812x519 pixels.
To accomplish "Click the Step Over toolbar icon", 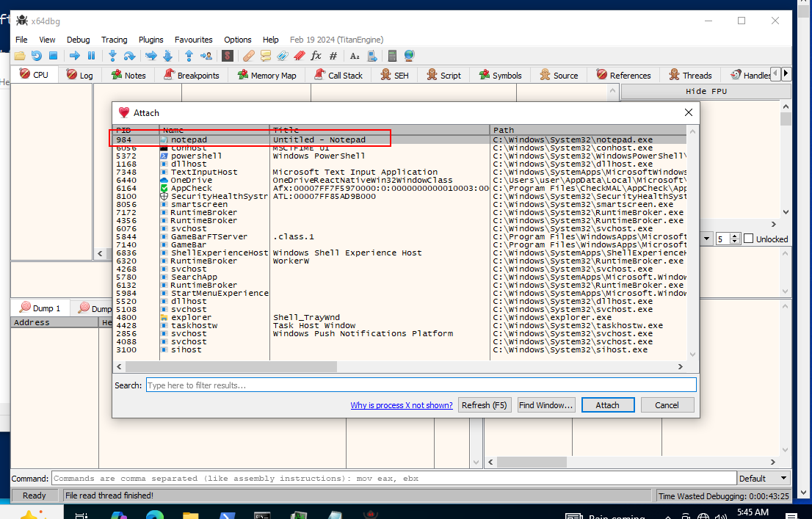I will (129, 55).
